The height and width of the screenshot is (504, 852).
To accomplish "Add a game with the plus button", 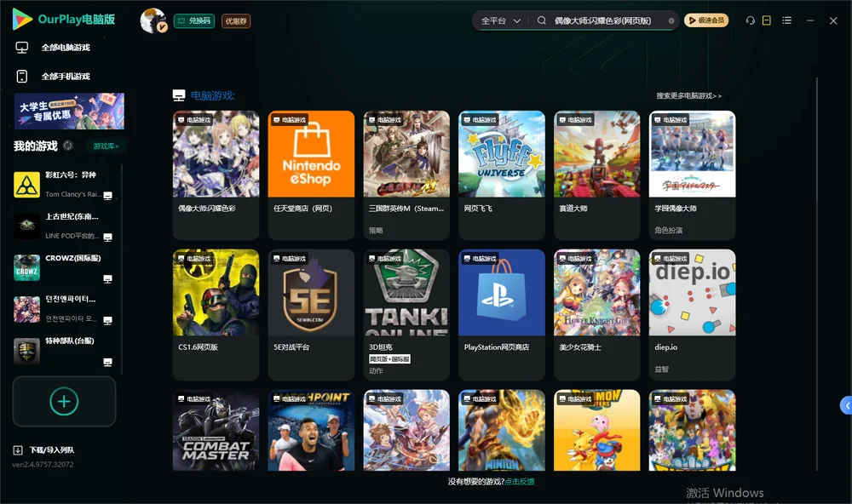I will click(x=64, y=401).
